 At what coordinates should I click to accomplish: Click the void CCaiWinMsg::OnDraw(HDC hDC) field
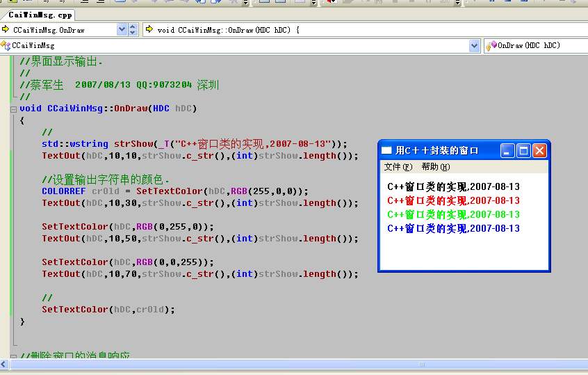[366, 30]
